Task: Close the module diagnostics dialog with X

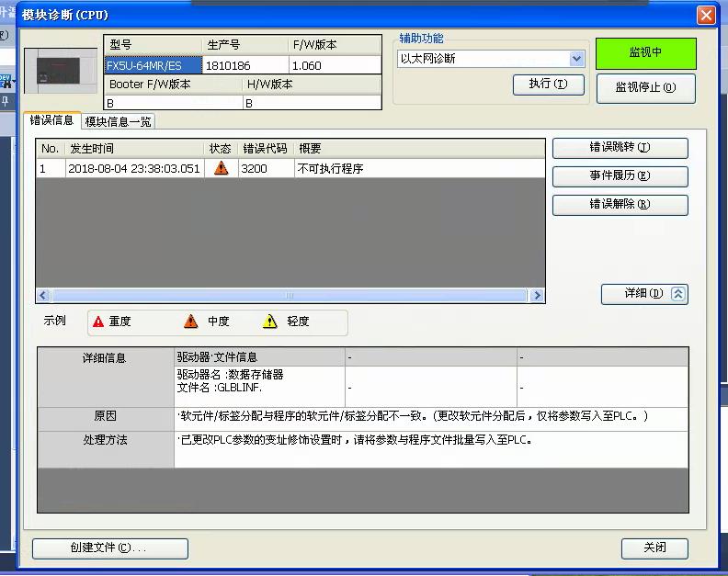Action: [705, 15]
